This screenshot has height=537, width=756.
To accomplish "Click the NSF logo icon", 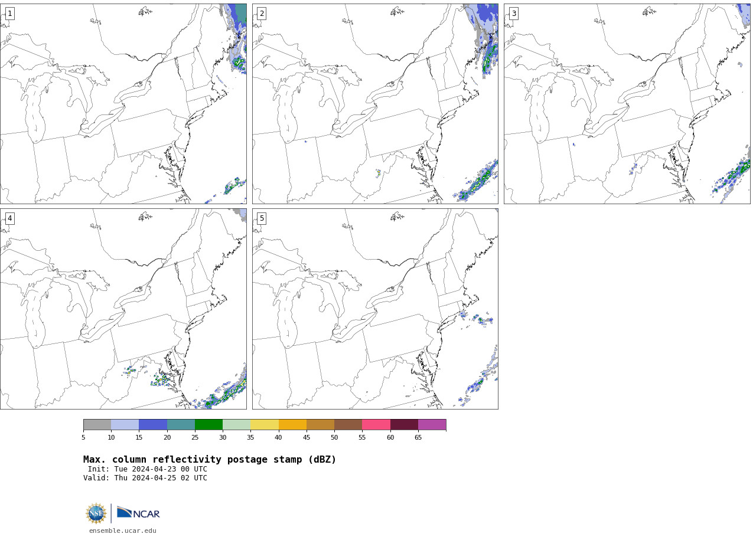I will tap(96, 513).
